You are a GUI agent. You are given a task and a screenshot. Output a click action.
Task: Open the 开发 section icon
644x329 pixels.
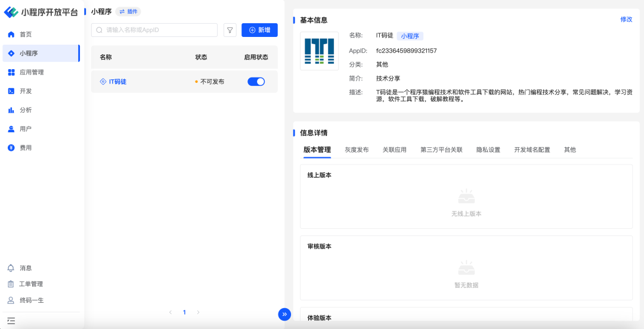tap(11, 91)
